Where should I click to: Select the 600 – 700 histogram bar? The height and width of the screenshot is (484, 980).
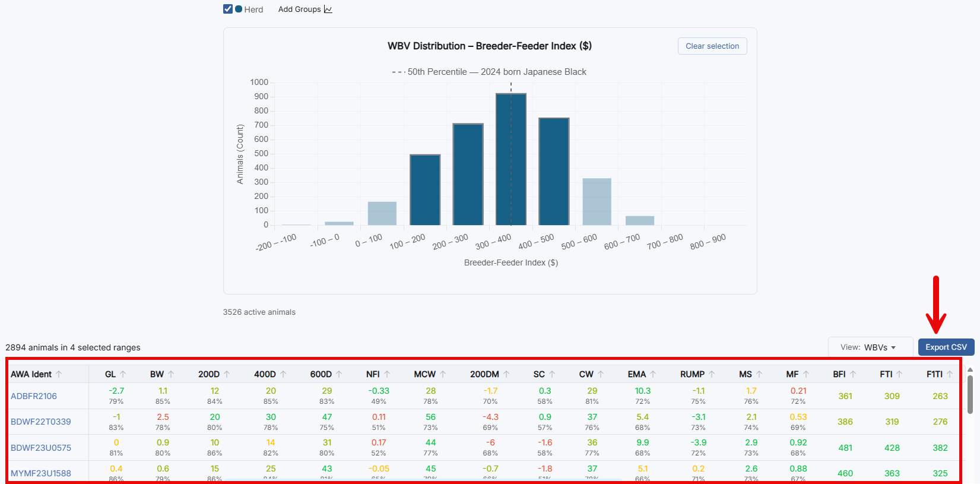(640, 220)
